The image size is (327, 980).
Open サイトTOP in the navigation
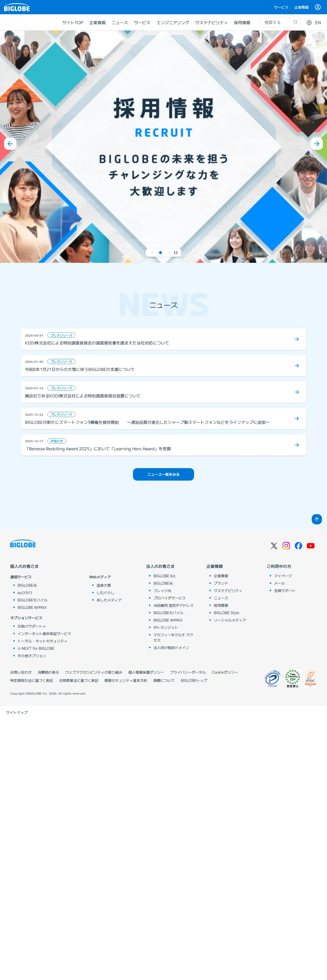click(x=73, y=22)
